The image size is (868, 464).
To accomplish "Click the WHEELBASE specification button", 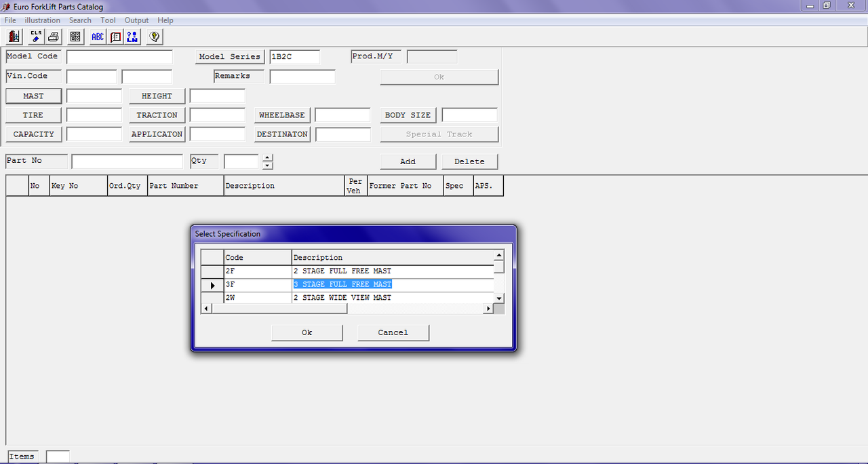I will coord(282,115).
